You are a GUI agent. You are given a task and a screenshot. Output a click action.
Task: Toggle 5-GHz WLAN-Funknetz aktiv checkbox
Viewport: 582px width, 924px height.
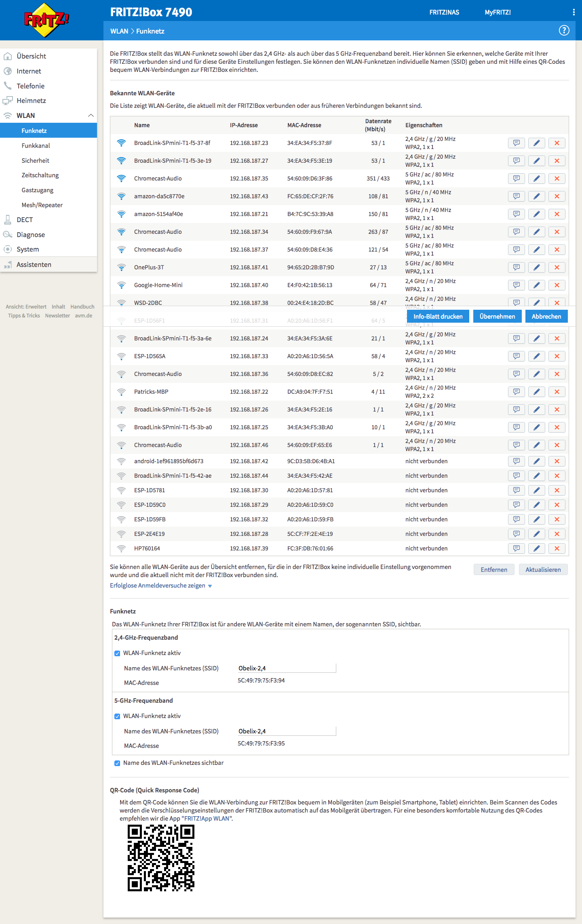[117, 716]
